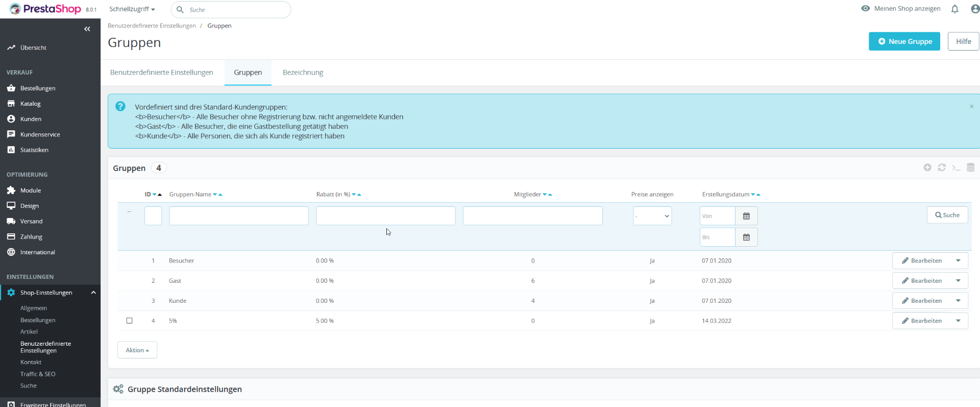Click the Kundenservice chat icon
The image size is (980, 407).
click(x=11, y=134)
